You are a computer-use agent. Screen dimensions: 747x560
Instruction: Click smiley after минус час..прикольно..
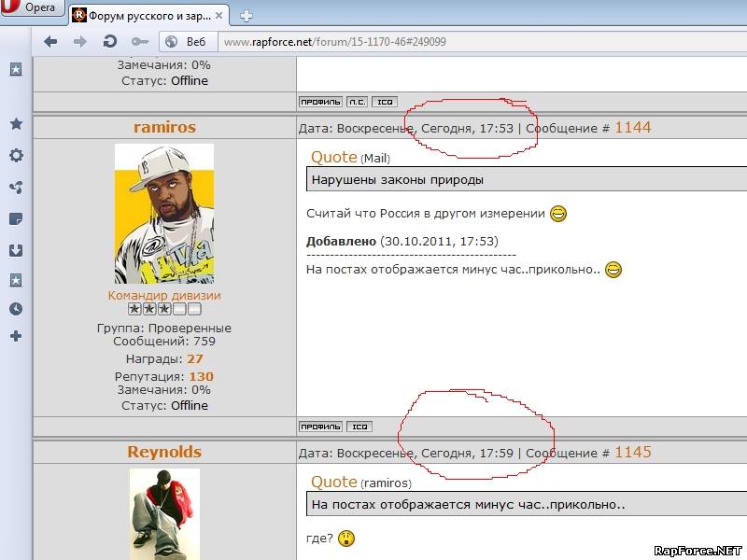tap(613, 270)
